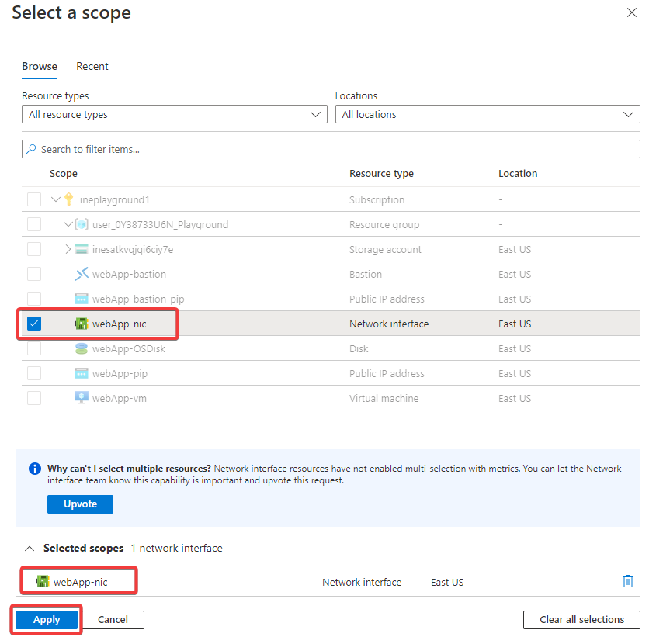Click the webApp-OSDisk disk icon

tap(81, 348)
